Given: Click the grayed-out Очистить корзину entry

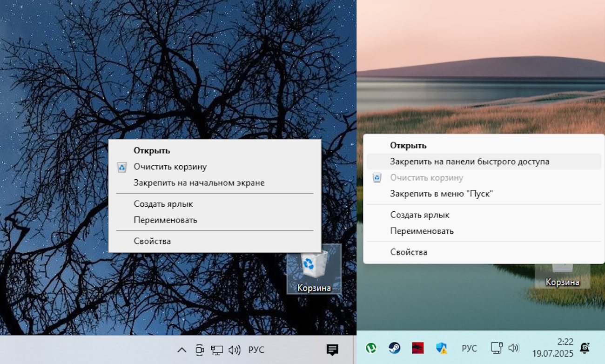Looking at the screenshot, I should 484,178.
